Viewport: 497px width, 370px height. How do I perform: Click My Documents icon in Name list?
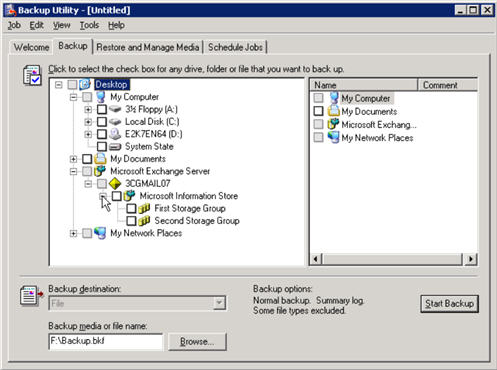click(334, 111)
